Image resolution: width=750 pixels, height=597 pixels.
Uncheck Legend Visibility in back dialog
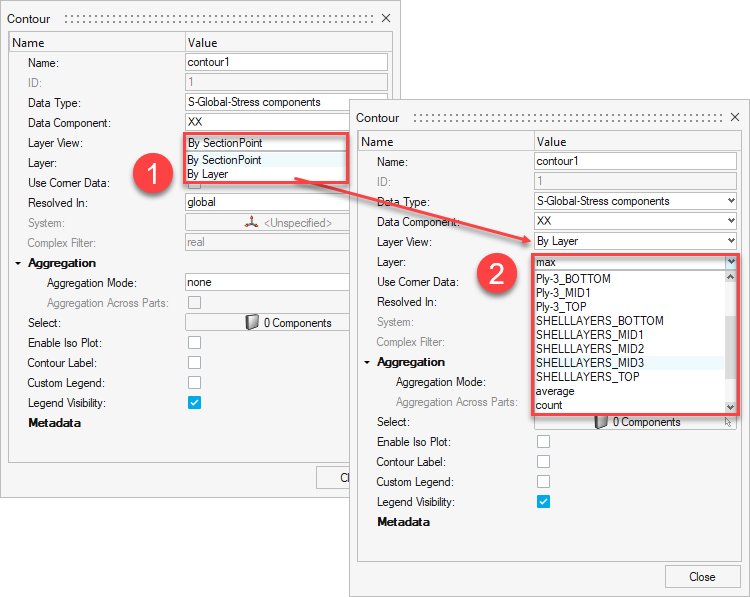pyautogui.click(x=194, y=403)
